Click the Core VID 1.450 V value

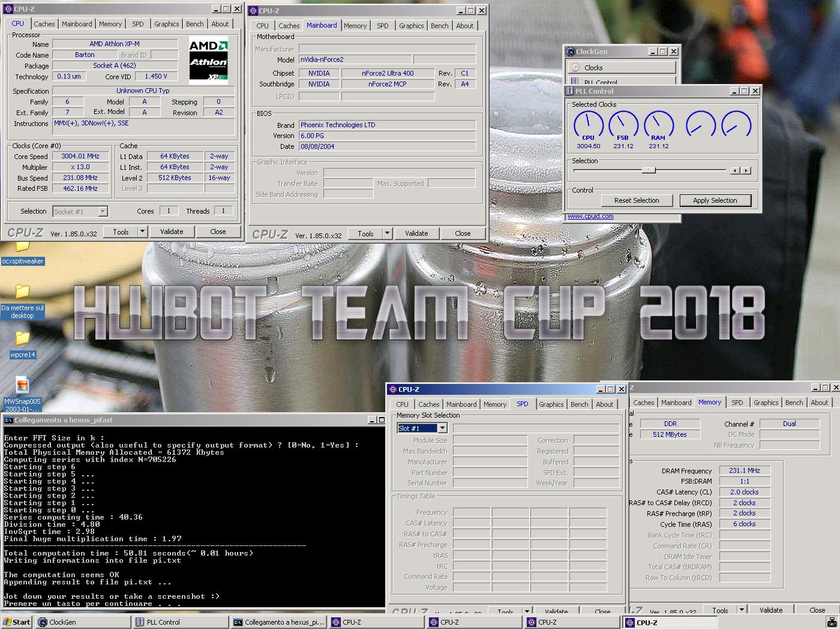pos(156,76)
